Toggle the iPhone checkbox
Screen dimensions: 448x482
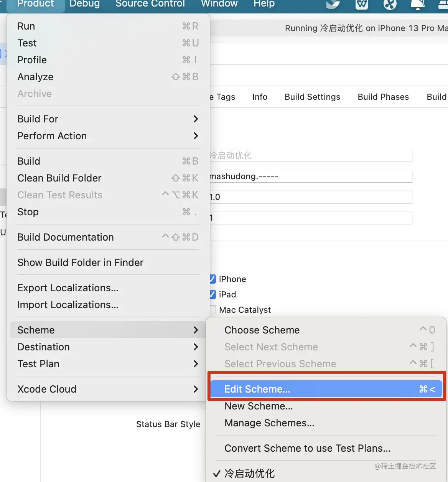point(212,279)
